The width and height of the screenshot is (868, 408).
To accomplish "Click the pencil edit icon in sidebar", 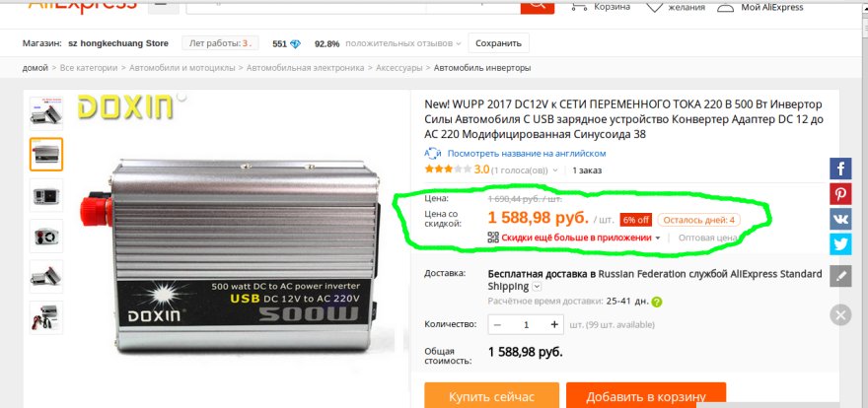I will coord(839,276).
